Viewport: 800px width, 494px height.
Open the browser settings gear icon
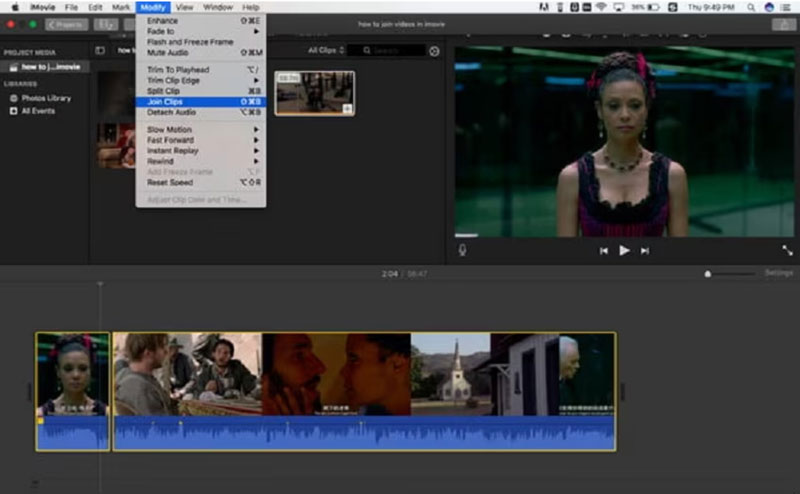pos(434,51)
